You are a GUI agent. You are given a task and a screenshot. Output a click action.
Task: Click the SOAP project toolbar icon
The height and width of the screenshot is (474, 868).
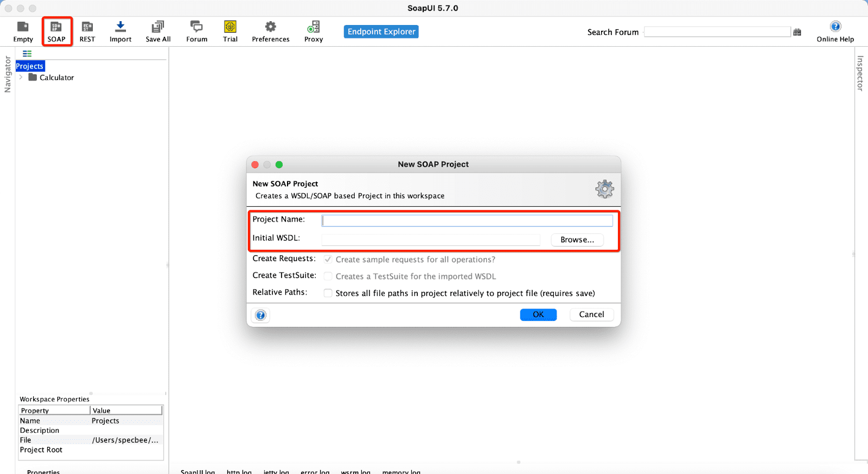(56, 31)
